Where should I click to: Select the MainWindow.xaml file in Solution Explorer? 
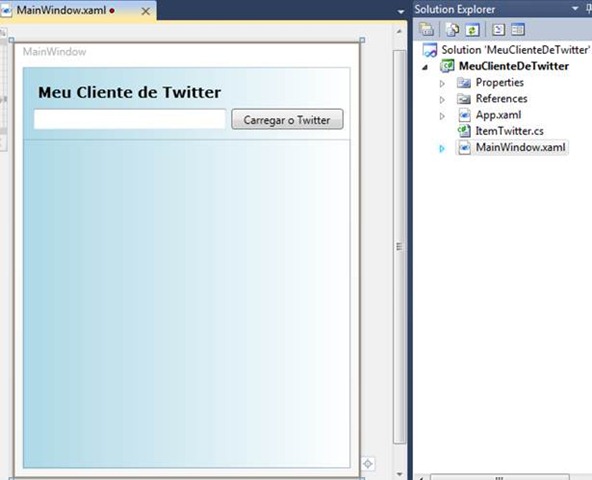[520, 147]
